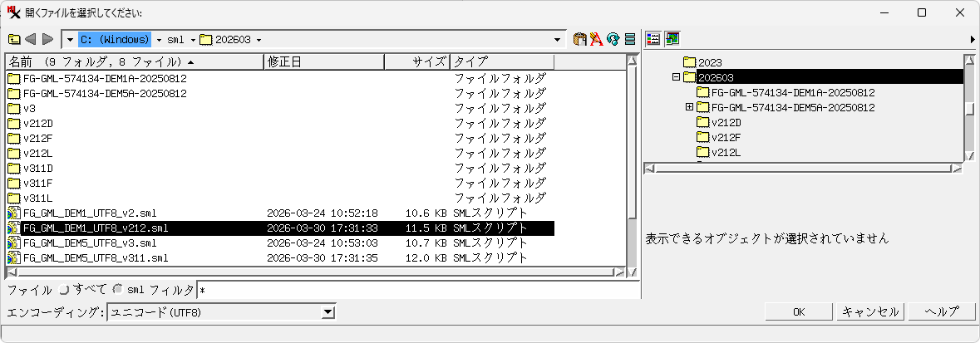Expand the FG-GML-574134-DEM5A-20250812 tree node

[689, 108]
